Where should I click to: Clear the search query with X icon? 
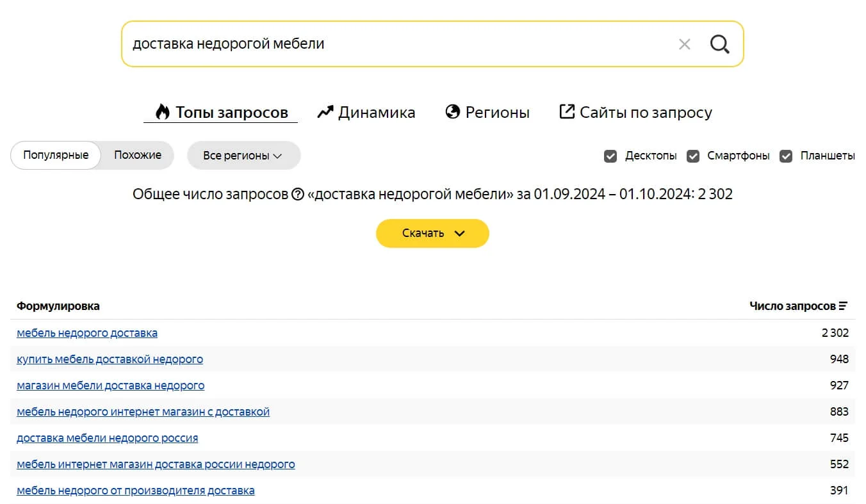[684, 44]
